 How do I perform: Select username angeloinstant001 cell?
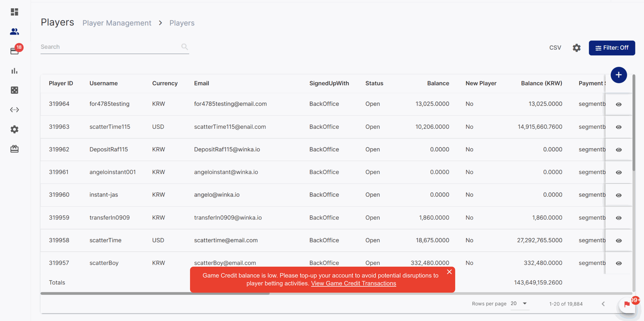(x=112, y=172)
